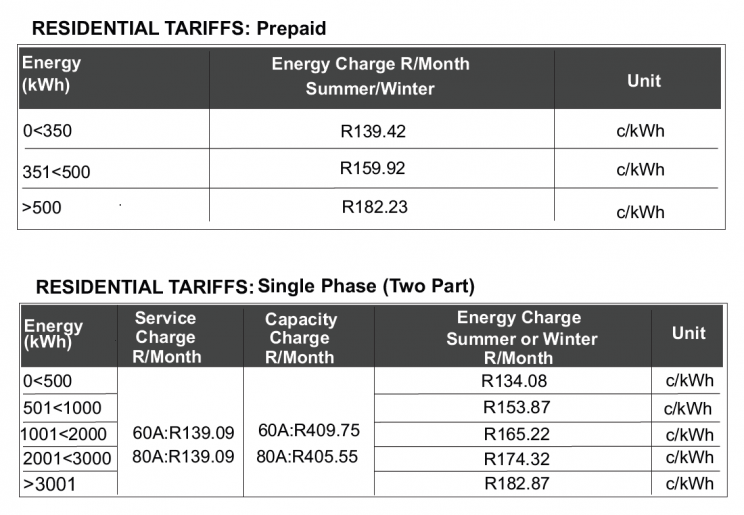Image resolution: width=744 pixels, height=515 pixels.
Task: Click the R139.42 energy charge cell
Action: pyautogui.click(x=373, y=131)
